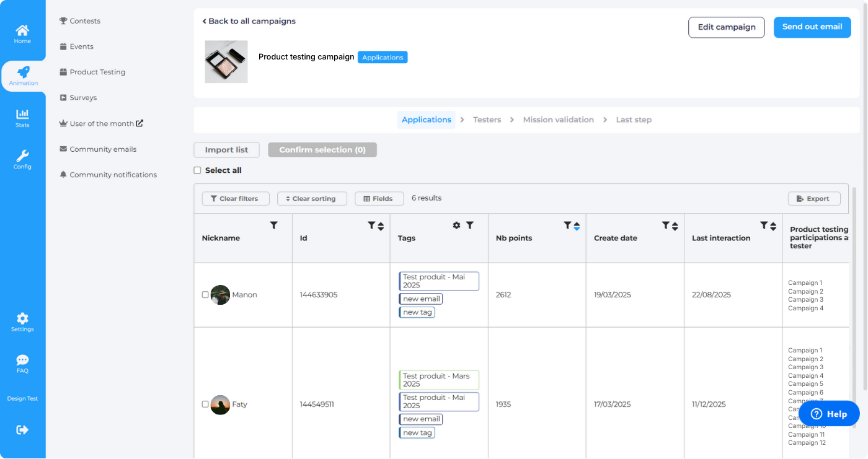Open Settings gear in left sidebar
Image resolution: width=868 pixels, height=459 pixels.
(22, 321)
